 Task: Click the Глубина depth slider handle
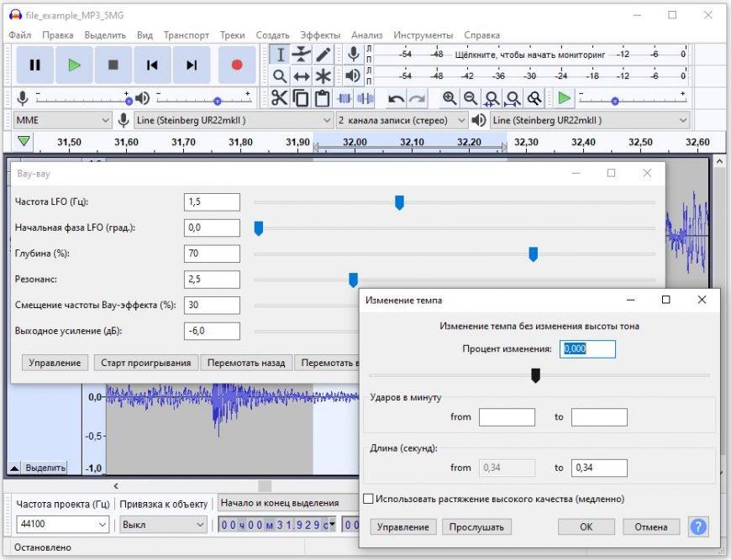533,254
